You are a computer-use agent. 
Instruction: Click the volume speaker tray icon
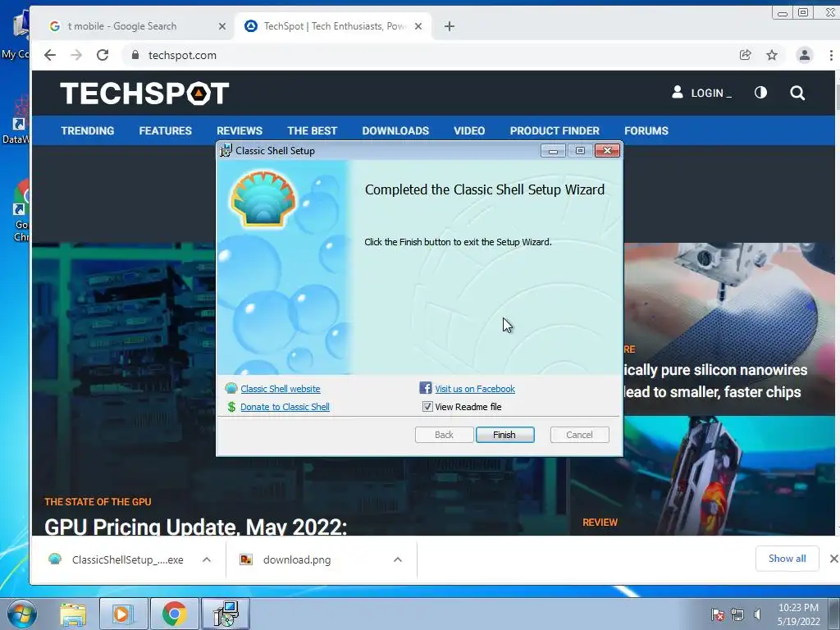(x=757, y=614)
